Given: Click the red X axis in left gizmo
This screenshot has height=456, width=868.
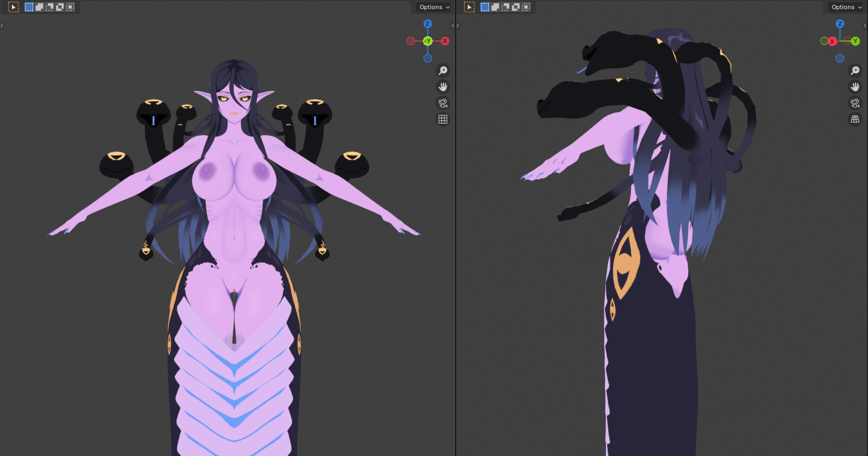Looking at the screenshot, I should pos(445,41).
